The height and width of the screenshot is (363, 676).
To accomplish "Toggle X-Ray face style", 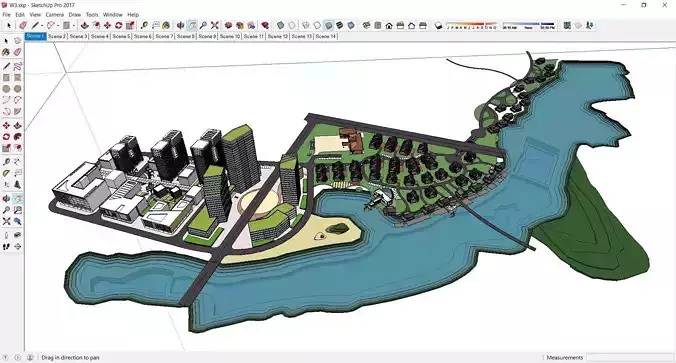I will [x=280, y=25].
